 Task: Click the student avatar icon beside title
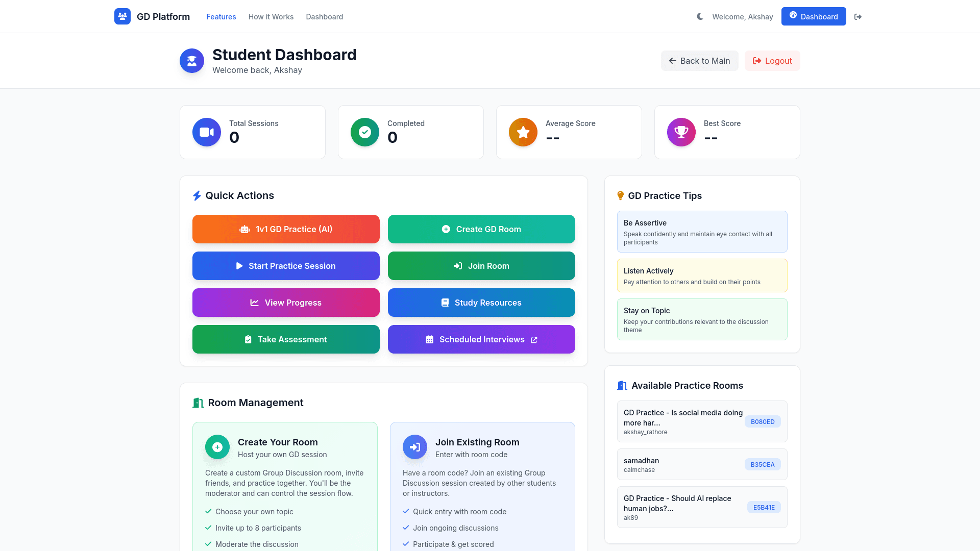[x=192, y=61]
